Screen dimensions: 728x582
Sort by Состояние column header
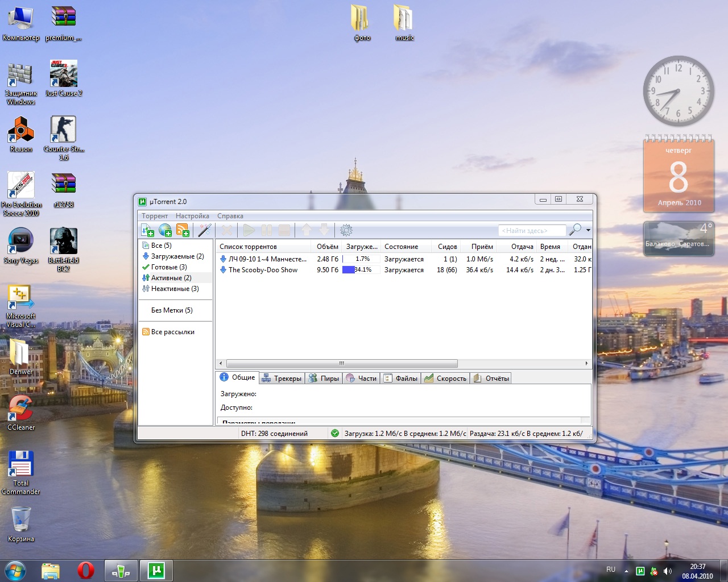click(401, 247)
